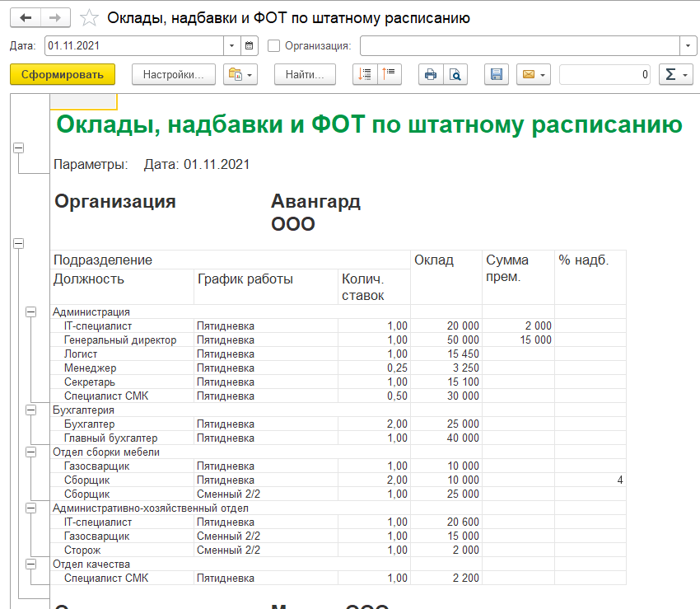Click the Σ sum calculation icon

click(x=670, y=74)
